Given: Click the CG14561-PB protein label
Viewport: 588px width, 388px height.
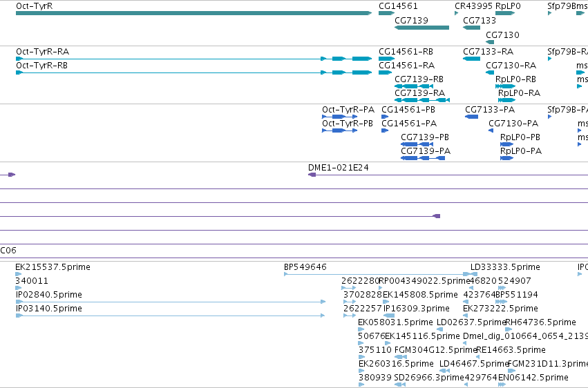Looking at the screenshot, I should 408,110.
